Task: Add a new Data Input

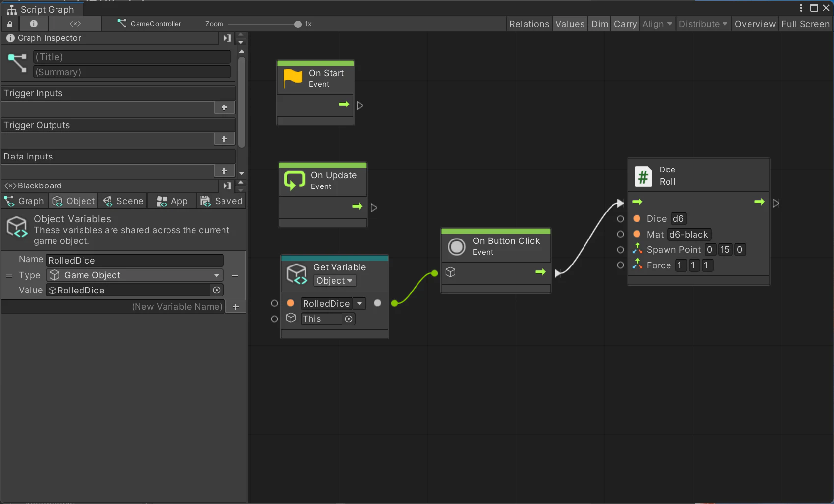Action: 224,171
